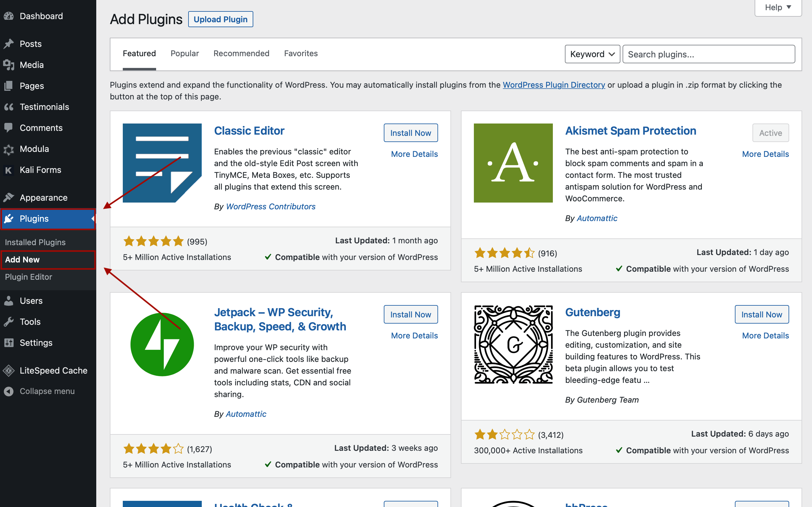Expand the Help panel dropdown

coord(778,7)
